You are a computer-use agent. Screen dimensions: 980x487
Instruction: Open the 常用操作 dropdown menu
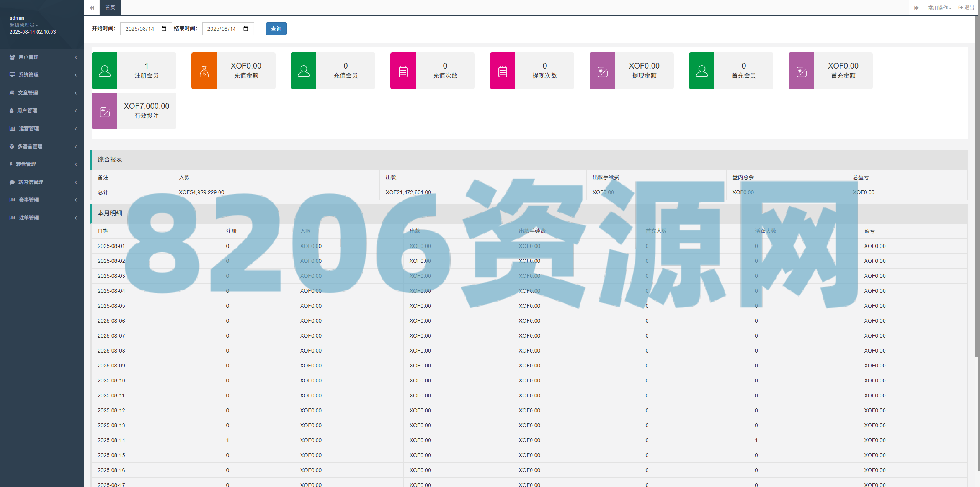coord(939,7)
